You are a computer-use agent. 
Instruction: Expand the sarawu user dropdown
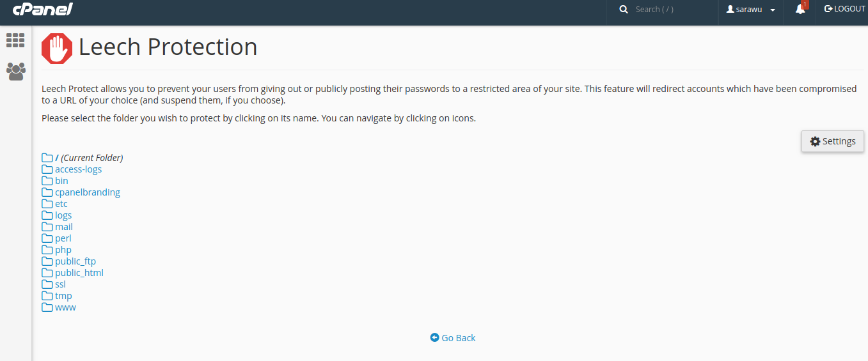point(750,10)
